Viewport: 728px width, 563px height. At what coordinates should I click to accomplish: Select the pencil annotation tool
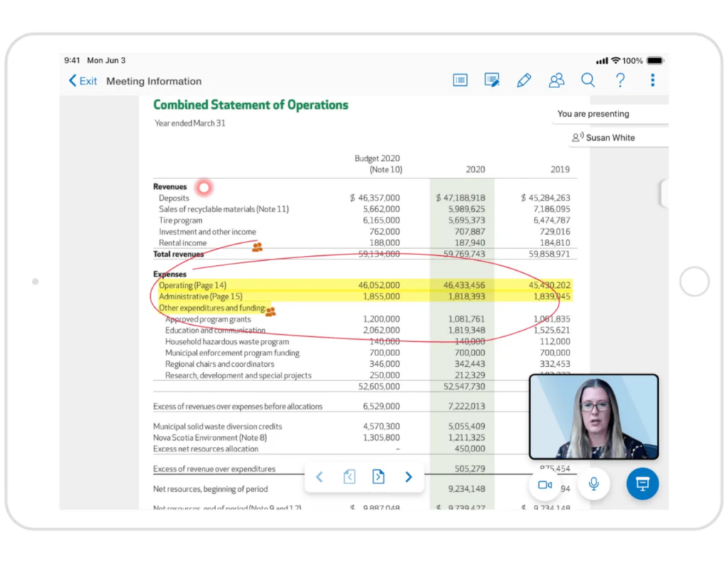tap(524, 80)
